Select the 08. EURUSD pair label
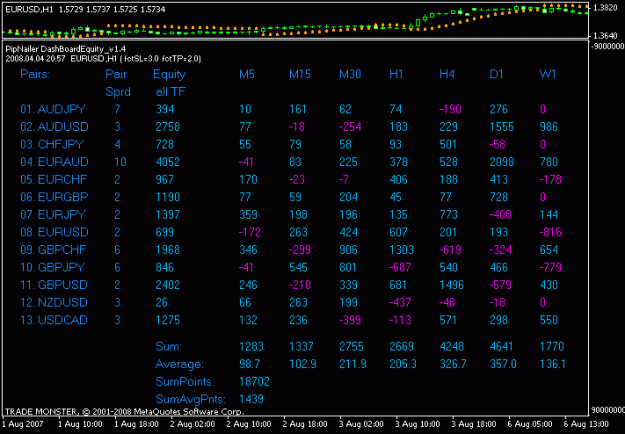 [x=54, y=232]
